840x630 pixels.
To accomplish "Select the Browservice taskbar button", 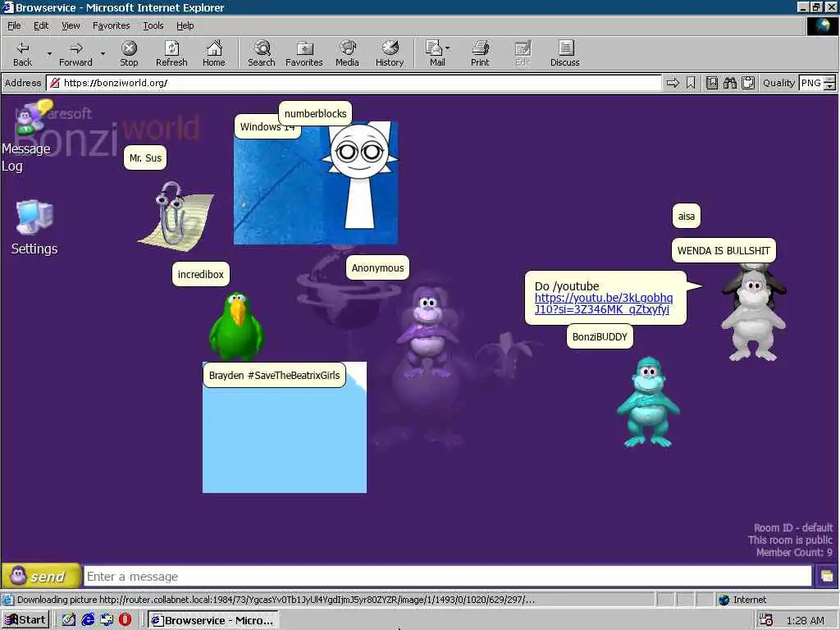I will coord(212,620).
